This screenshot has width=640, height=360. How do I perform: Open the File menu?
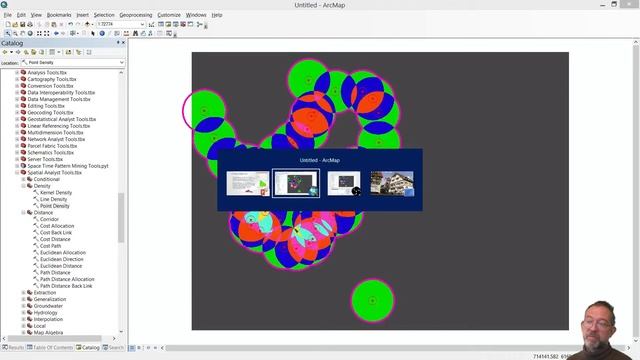[x=8, y=15]
